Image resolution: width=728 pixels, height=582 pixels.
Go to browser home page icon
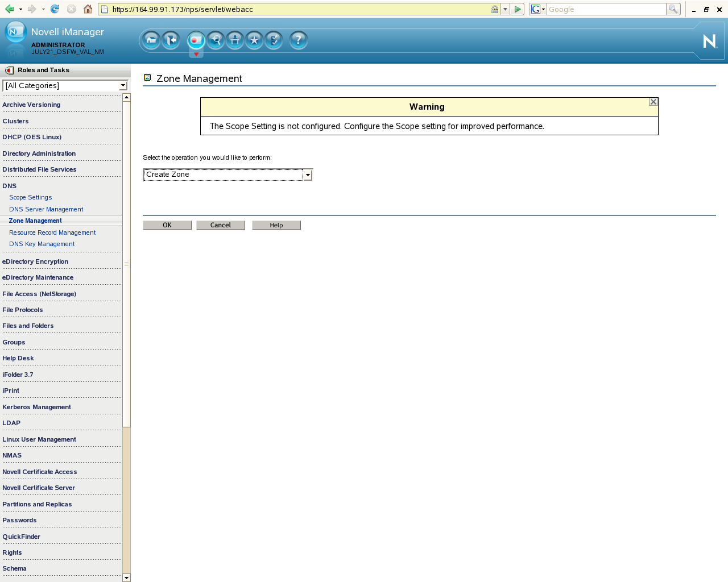88,9
